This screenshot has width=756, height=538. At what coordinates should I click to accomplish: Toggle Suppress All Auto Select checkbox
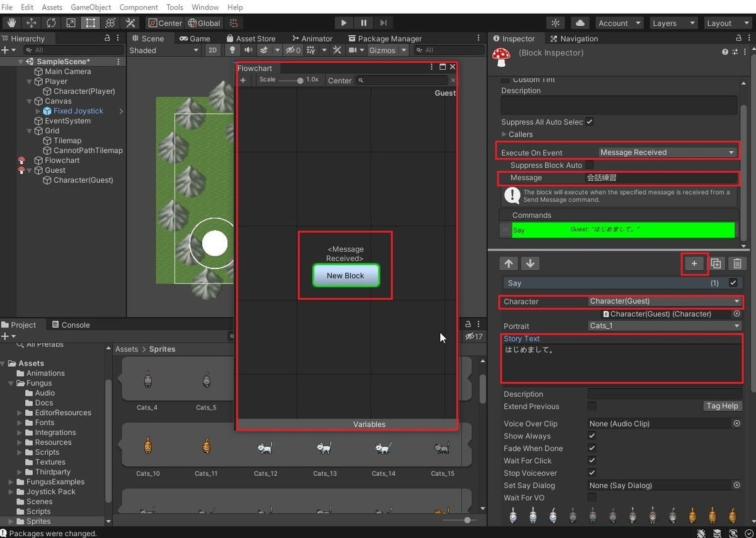click(590, 122)
